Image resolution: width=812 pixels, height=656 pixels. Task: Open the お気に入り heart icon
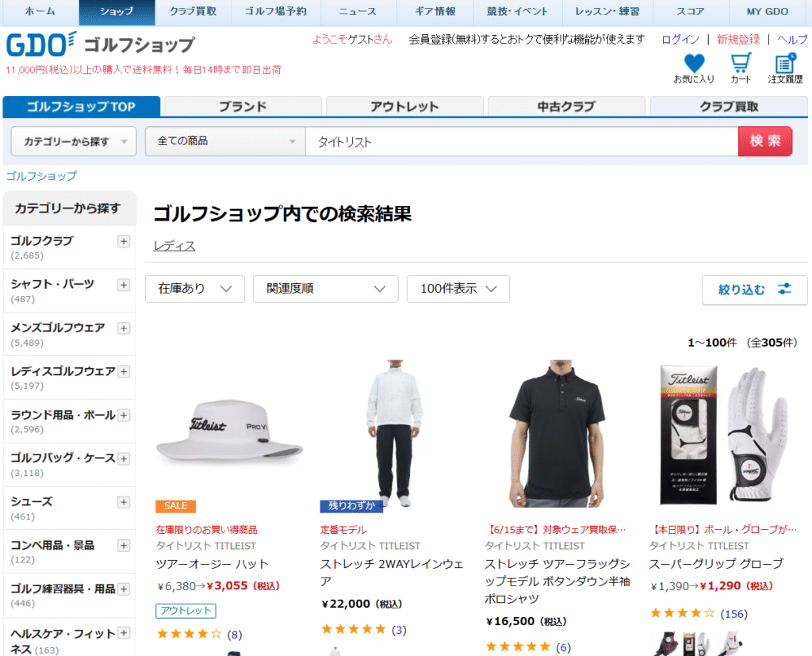pos(694,63)
